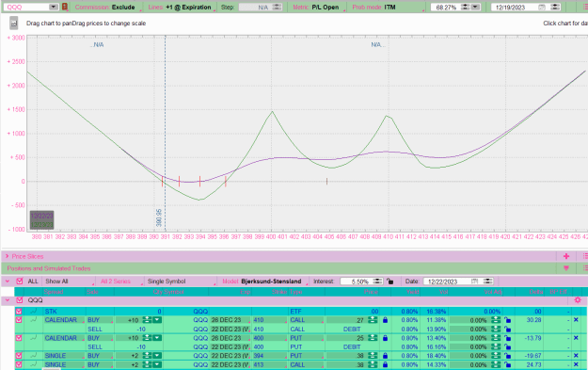Image resolution: width=588 pixels, height=370 pixels.
Task: Click the pink plus icon on Price Slices bar
Action: tap(566, 256)
